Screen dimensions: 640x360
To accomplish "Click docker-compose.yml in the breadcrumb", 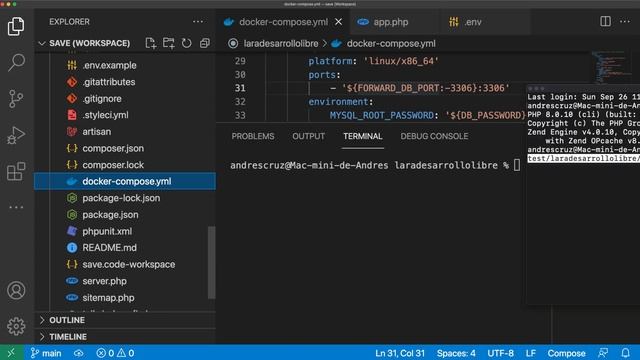I will point(391,44).
